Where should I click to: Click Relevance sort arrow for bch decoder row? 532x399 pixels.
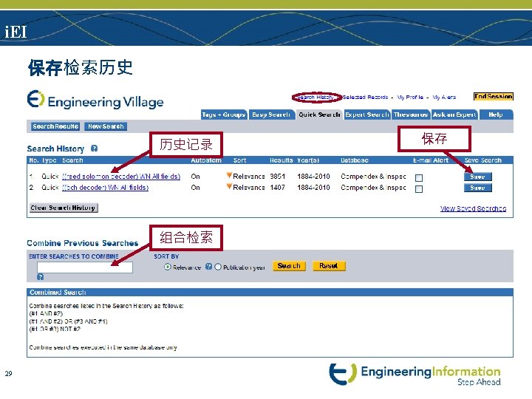click(x=229, y=187)
